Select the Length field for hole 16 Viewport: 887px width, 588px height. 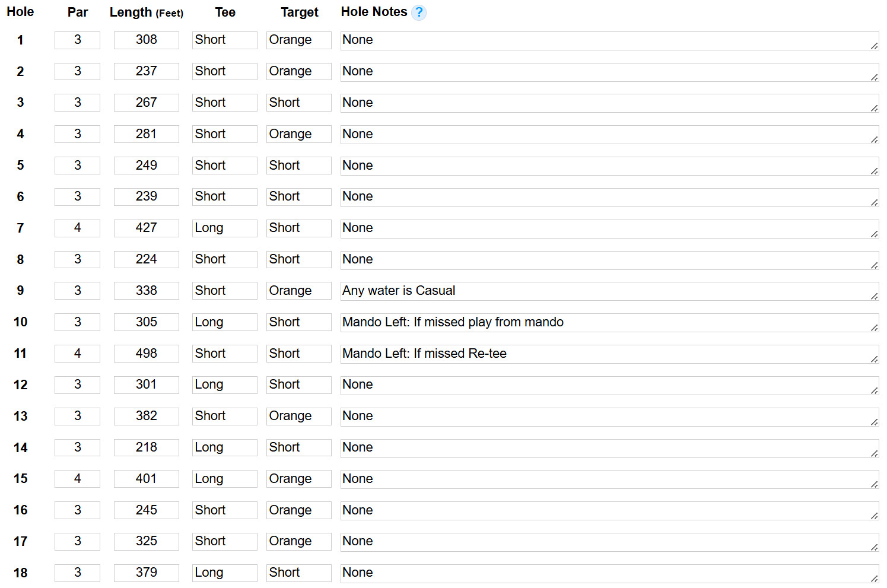pos(147,510)
